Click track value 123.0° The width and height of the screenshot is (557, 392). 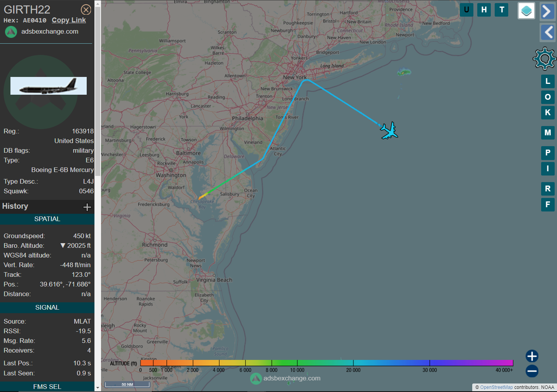(x=81, y=274)
